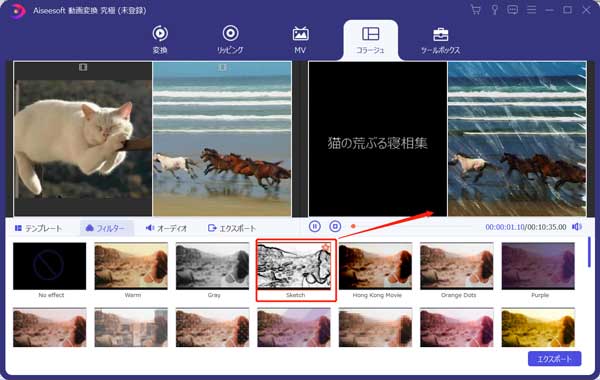Screen dimensions: 600x380
Task: Open the エクスポート panel tab
Action: click(x=232, y=228)
